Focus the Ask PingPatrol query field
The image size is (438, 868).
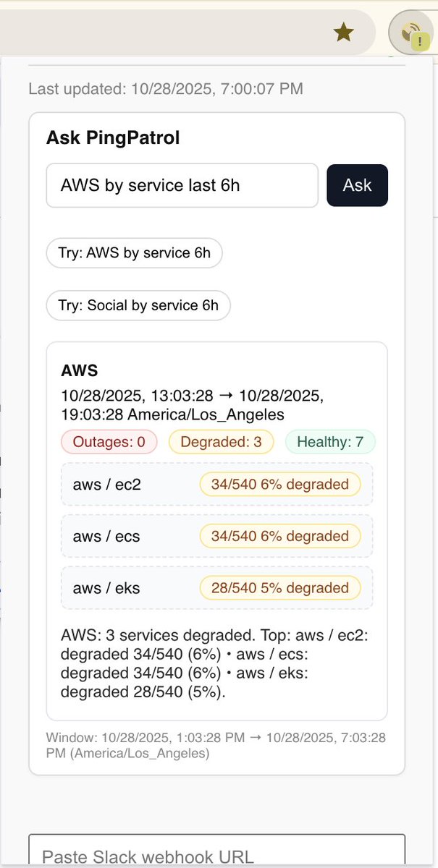[x=182, y=185]
